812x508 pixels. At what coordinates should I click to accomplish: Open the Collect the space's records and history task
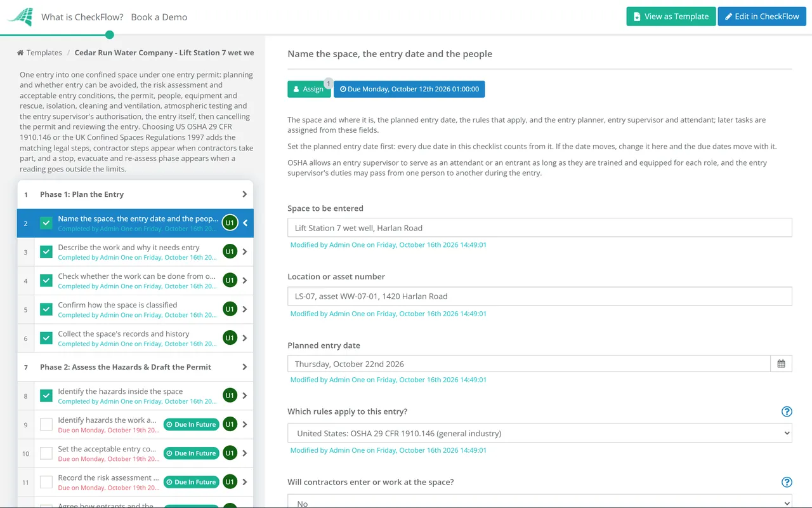coord(124,333)
